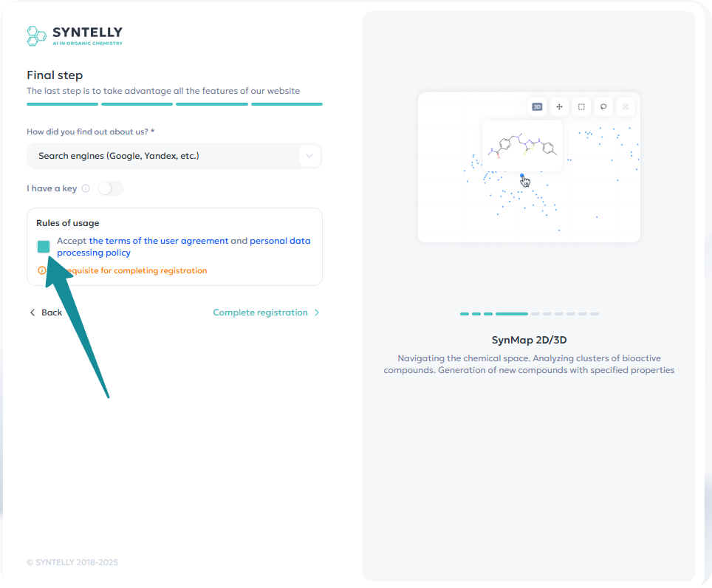The height and width of the screenshot is (588, 712).
Task: Click info icon next to 'I have a key'
Action: (x=86, y=188)
